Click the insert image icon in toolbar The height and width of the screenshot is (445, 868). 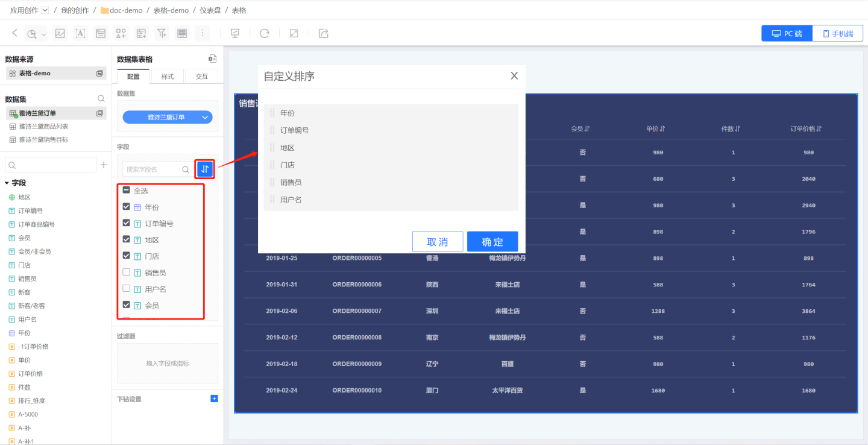(x=60, y=34)
